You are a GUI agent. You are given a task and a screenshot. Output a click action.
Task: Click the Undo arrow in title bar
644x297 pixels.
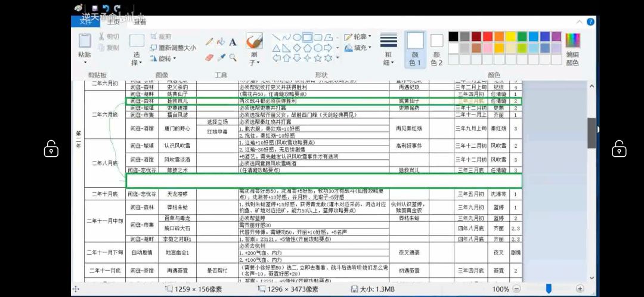[106, 8]
